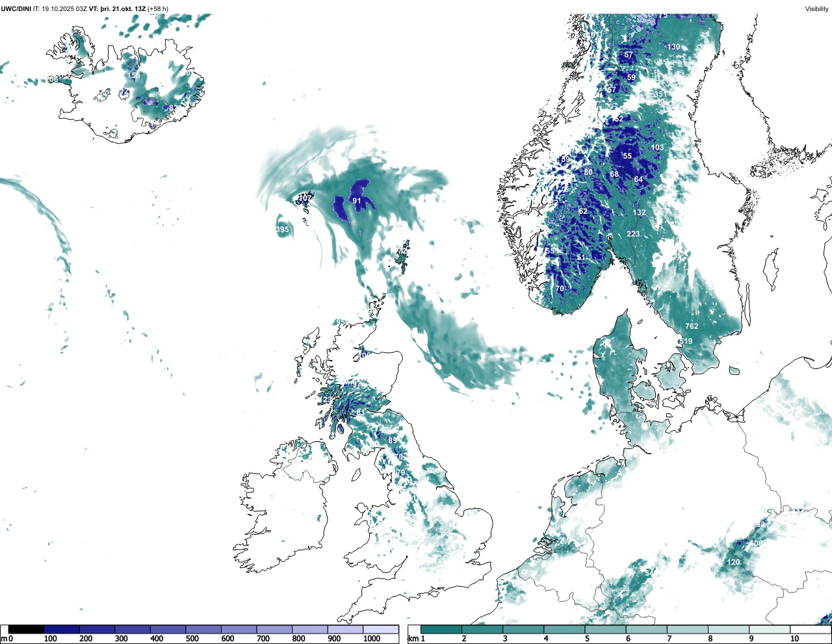Click the 'UWC/DINI' model label in header
832x644 pixels.
coord(16,8)
